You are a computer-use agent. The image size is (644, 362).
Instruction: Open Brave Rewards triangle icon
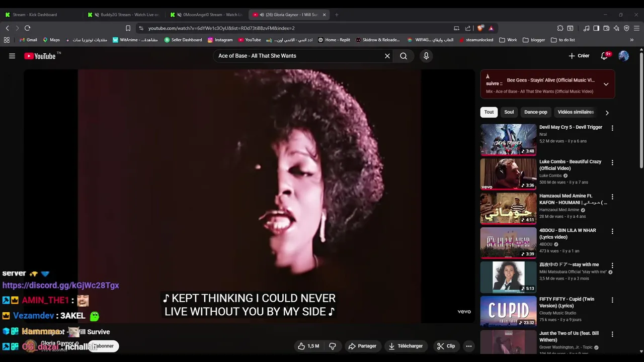point(491,28)
